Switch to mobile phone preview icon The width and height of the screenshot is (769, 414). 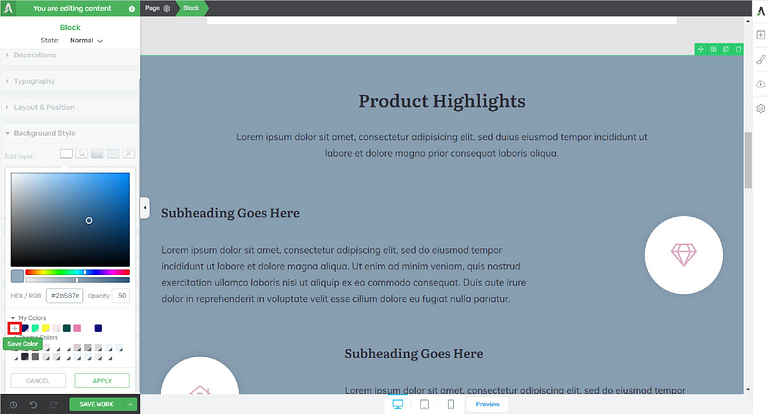pyautogui.click(x=451, y=404)
